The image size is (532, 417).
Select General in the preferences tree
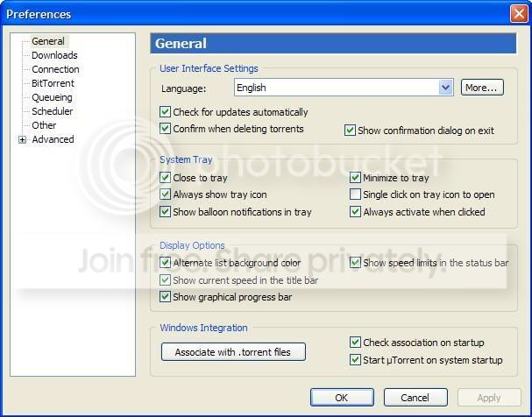coord(48,41)
